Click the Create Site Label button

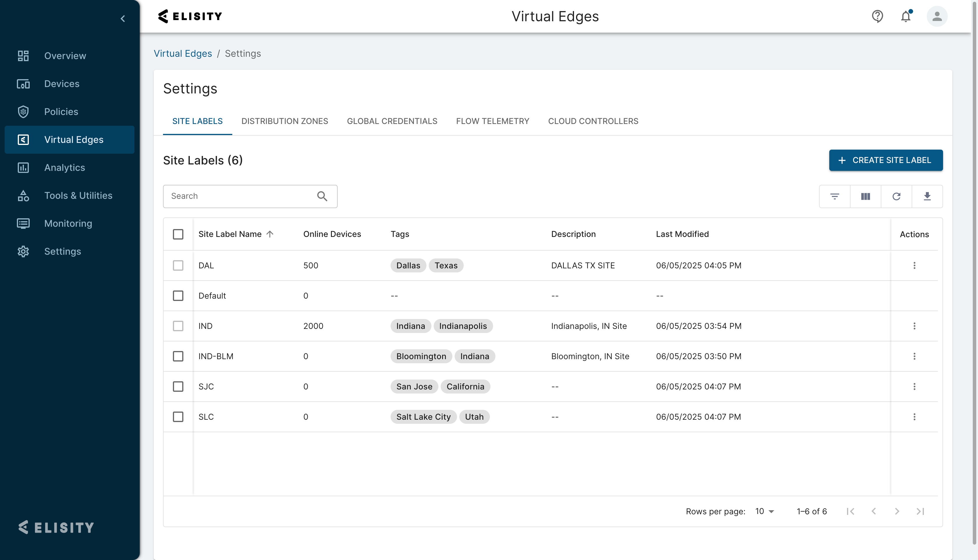885,160
